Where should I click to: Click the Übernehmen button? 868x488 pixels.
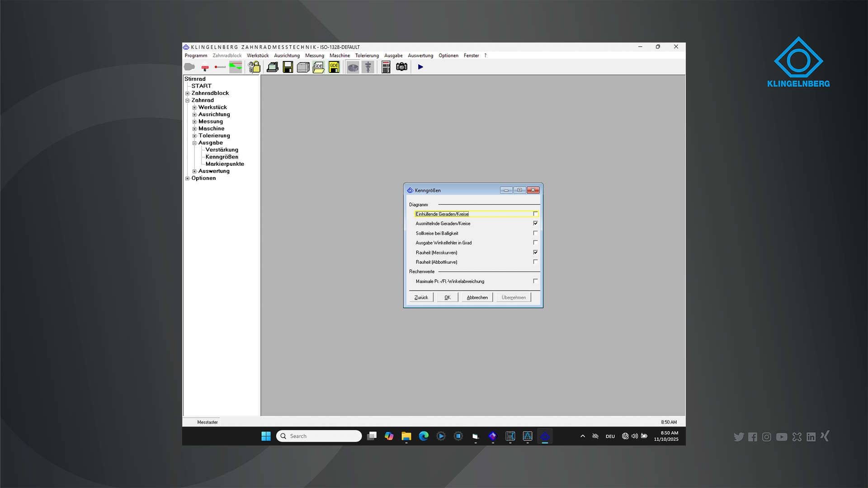514,297
